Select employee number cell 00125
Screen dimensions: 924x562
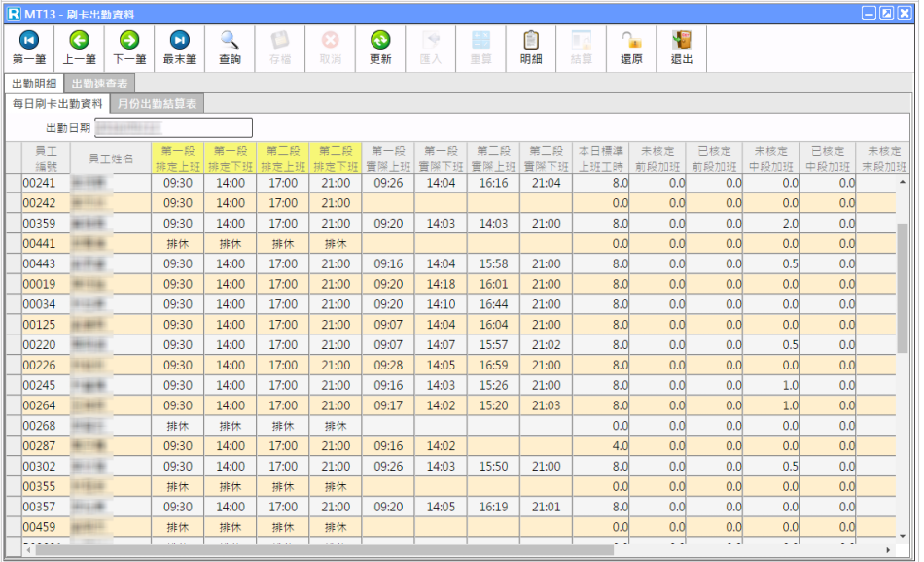tap(46, 325)
